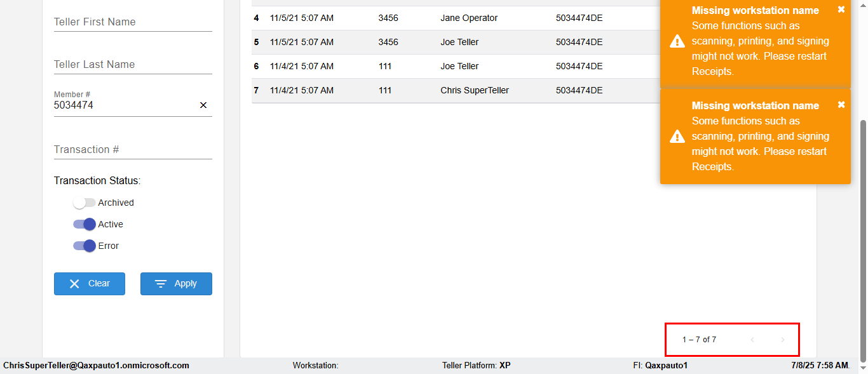Click the warning triangle in lower notification

677,137
